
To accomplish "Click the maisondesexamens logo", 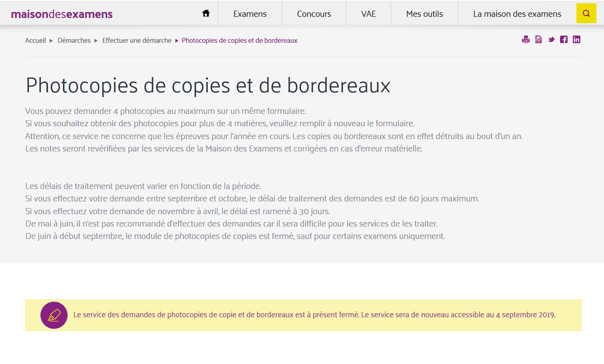I will (61, 14).
